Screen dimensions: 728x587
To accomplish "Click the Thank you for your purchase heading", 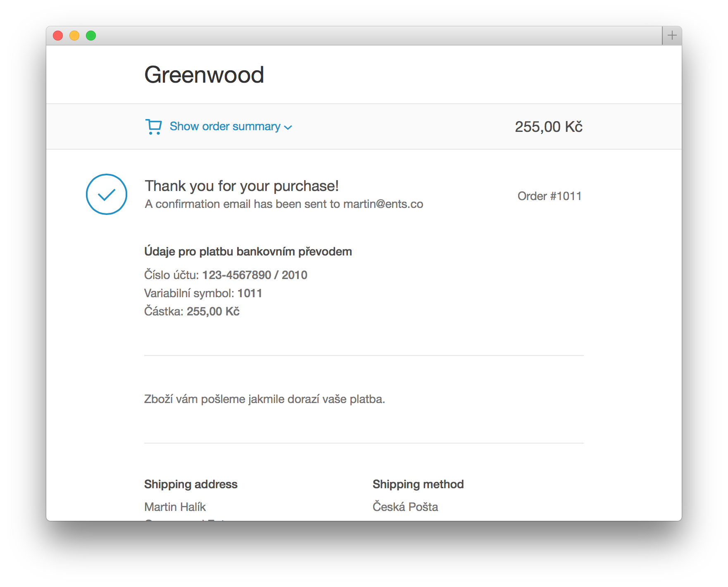I will [x=242, y=186].
